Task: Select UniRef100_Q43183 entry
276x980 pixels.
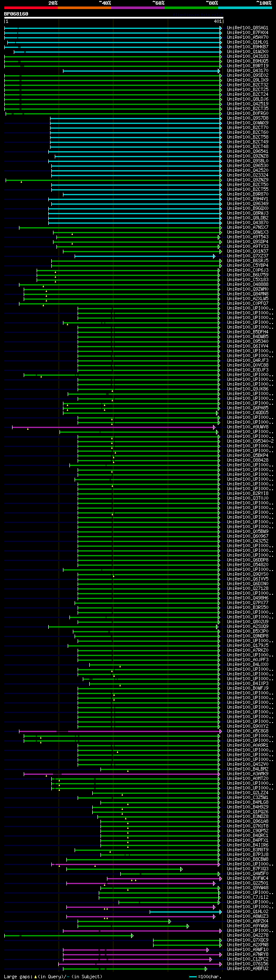Action: (x=248, y=57)
